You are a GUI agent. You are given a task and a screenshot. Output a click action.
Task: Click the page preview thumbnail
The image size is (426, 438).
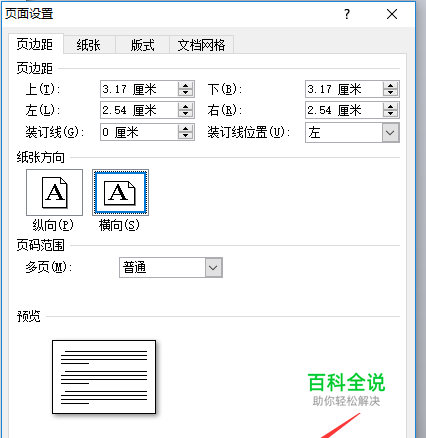[x=104, y=377]
